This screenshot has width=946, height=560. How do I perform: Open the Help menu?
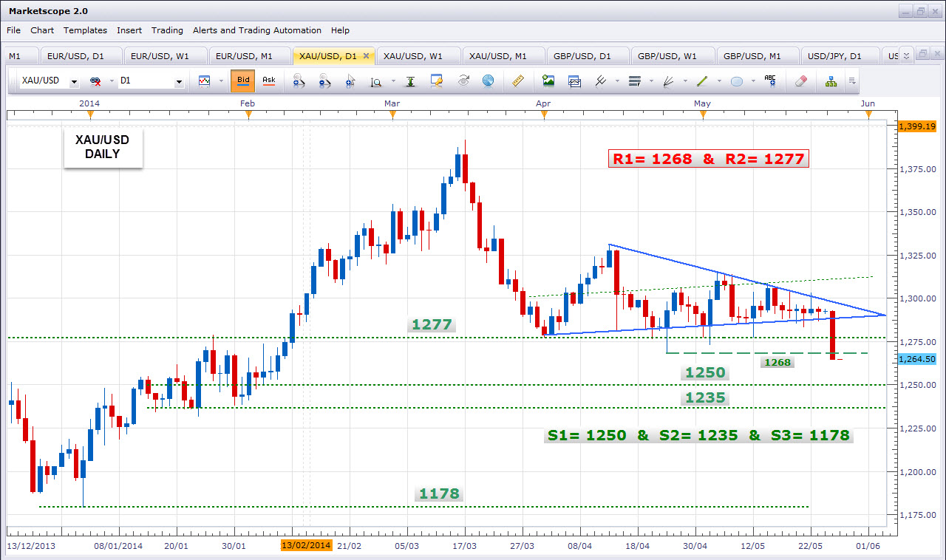pyautogui.click(x=340, y=30)
